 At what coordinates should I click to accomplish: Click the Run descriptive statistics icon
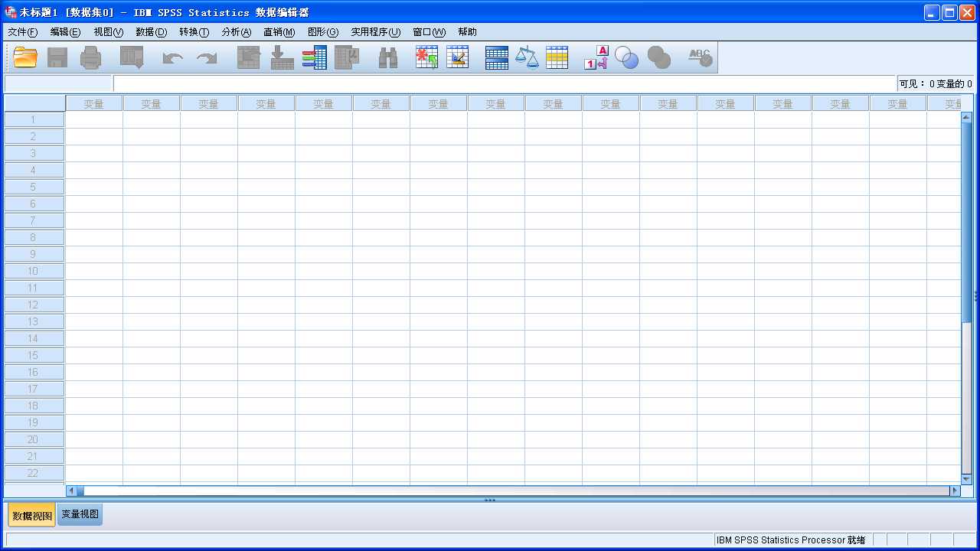click(347, 57)
